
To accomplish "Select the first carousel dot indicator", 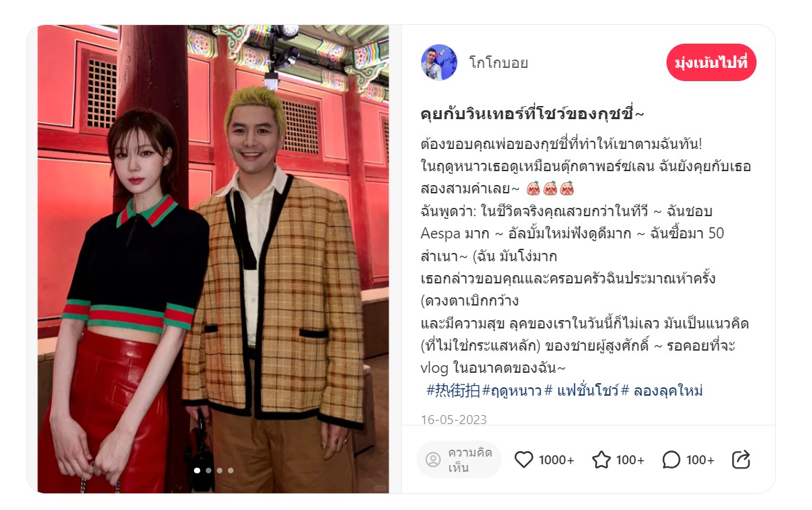I will [x=197, y=470].
